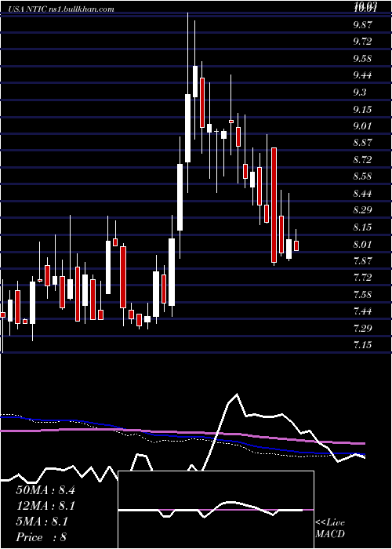Click the last red candle near 8.01
The height and width of the screenshot is (549, 392).
(296, 245)
